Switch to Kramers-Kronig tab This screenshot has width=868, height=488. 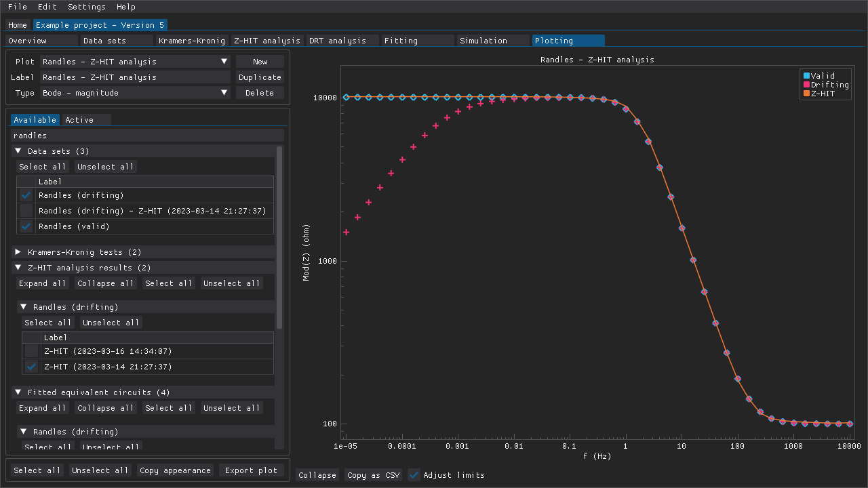point(192,41)
